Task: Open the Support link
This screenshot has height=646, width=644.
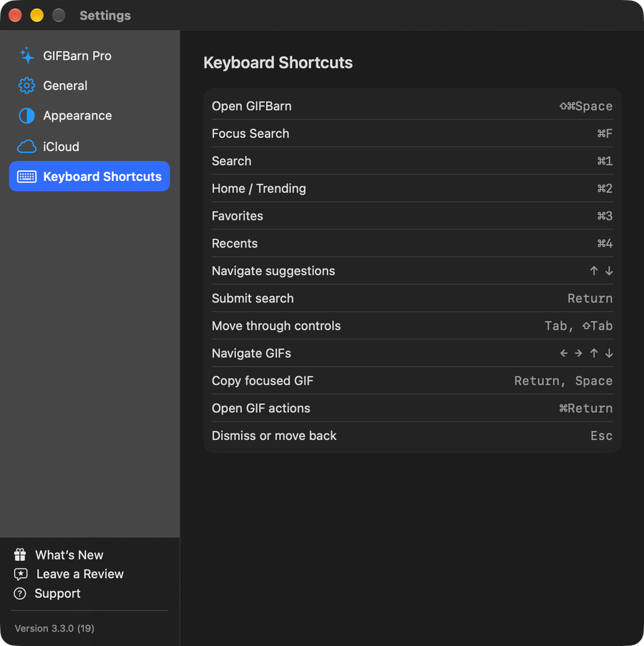Action: (57, 593)
